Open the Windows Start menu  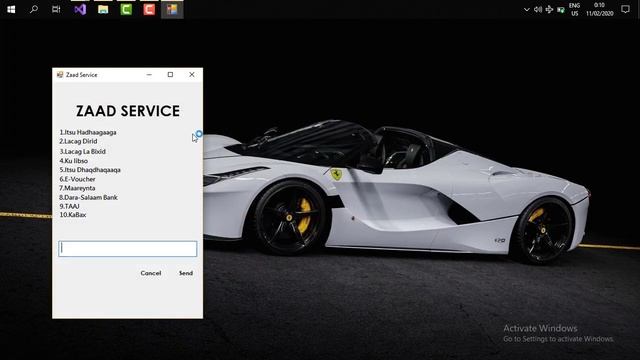[11, 9]
